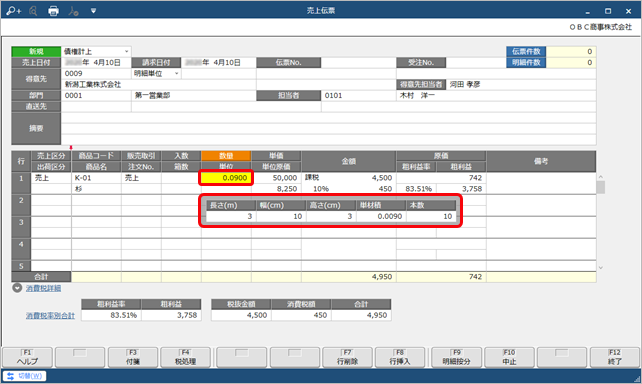Open the 消費税詳細 link
This screenshot has width=642, height=384.
[x=43, y=288]
